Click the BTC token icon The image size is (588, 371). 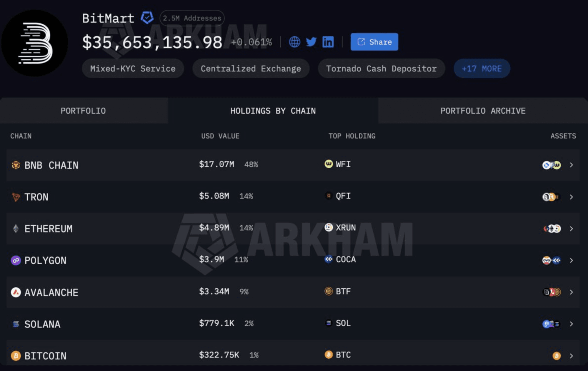tap(329, 355)
